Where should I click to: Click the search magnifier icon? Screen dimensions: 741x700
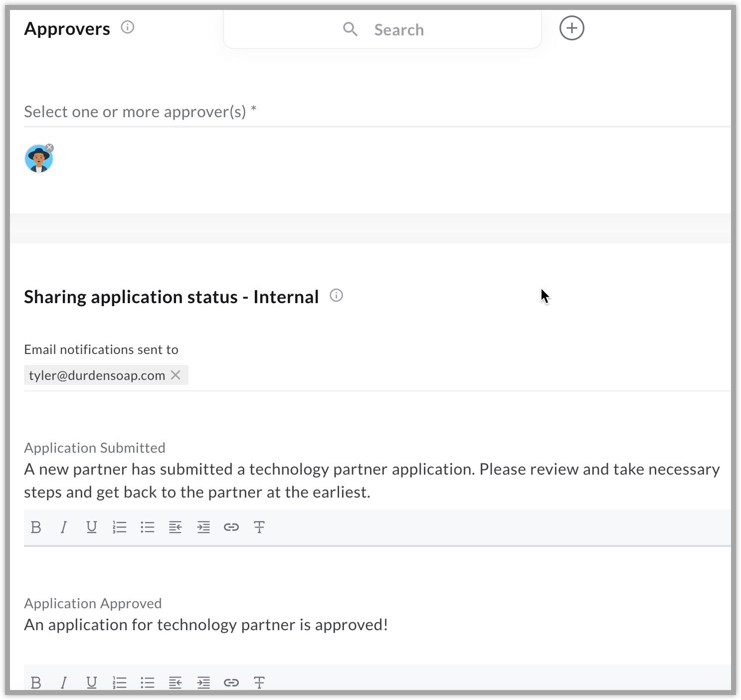350,29
